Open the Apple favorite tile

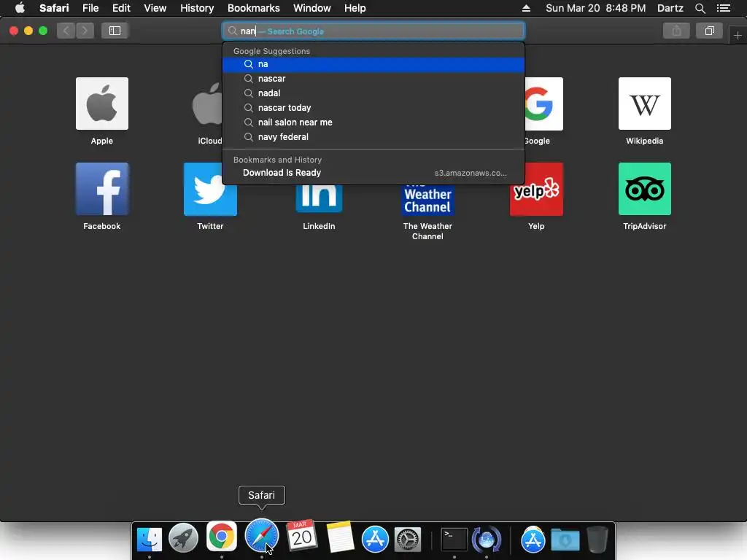point(102,104)
